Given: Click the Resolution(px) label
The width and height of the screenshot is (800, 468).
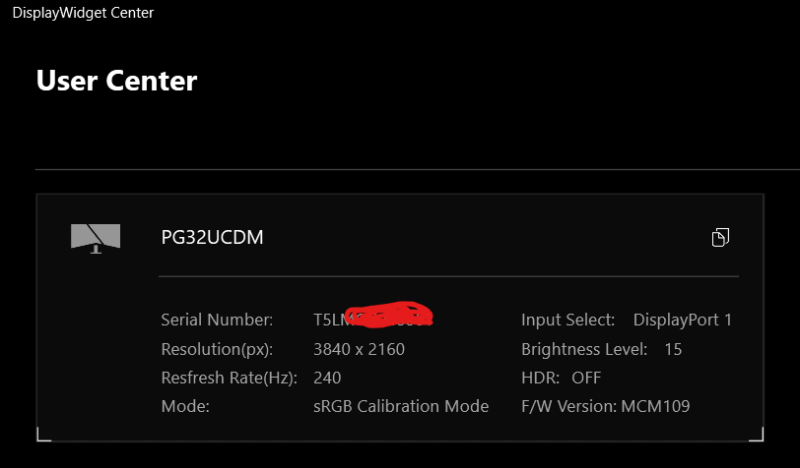Looking at the screenshot, I should click(x=217, y=349).
